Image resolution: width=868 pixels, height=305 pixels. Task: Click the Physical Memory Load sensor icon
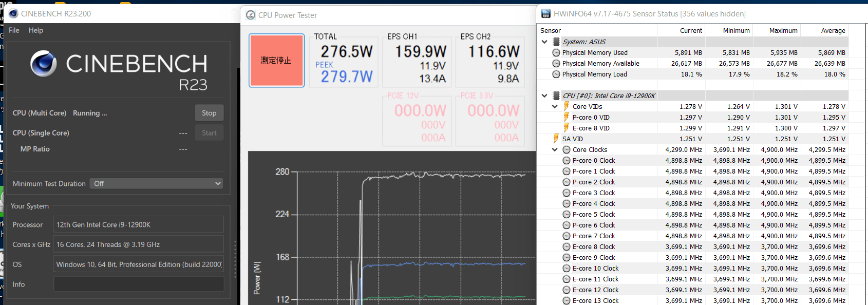pos(556,74)
